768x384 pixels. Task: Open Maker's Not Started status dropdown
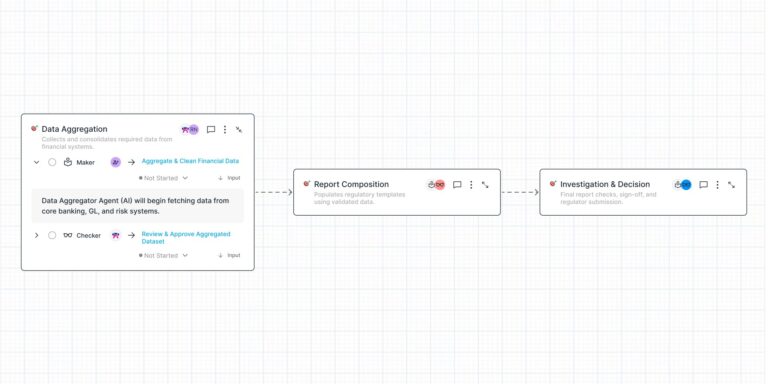[164, 178]
